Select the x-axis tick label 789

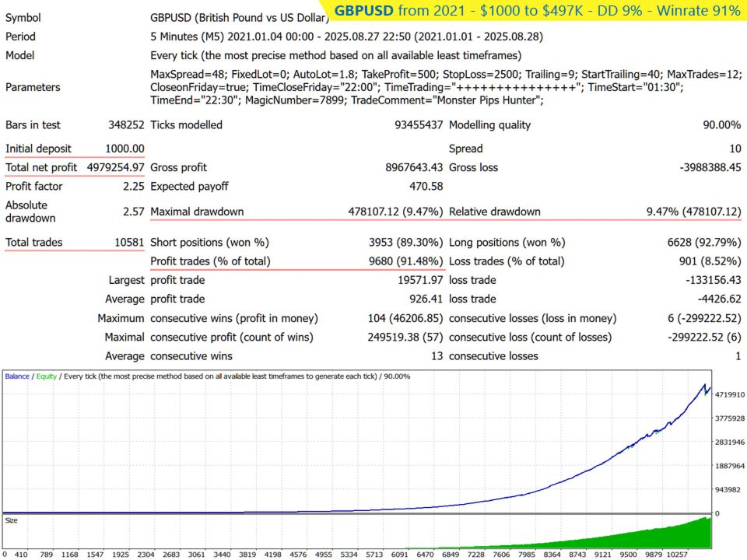click(46, 555)
